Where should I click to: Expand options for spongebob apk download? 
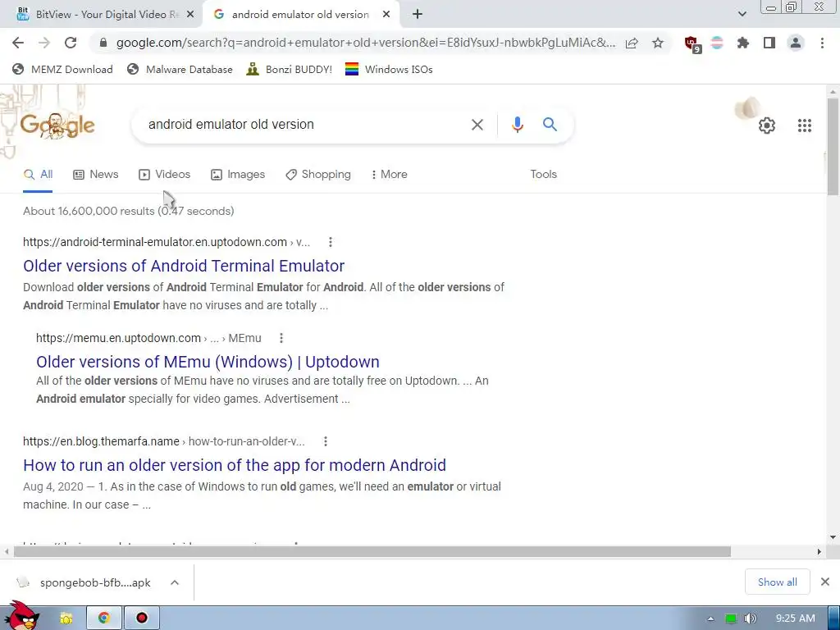175,582
